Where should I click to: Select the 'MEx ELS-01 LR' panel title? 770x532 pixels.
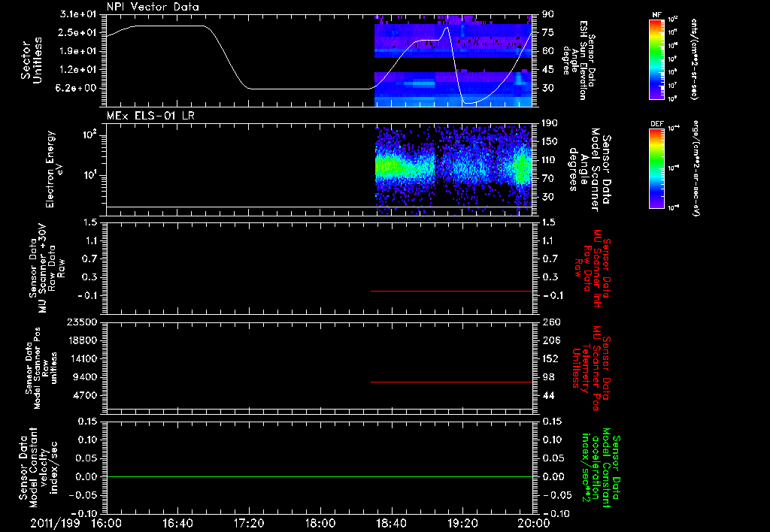pos(150,116)
